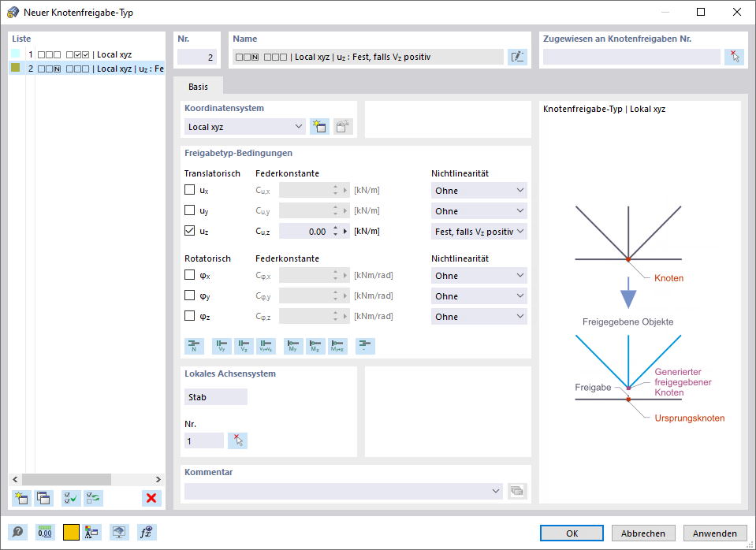Confirm with the OK button
756x550 pixels.
572,533
